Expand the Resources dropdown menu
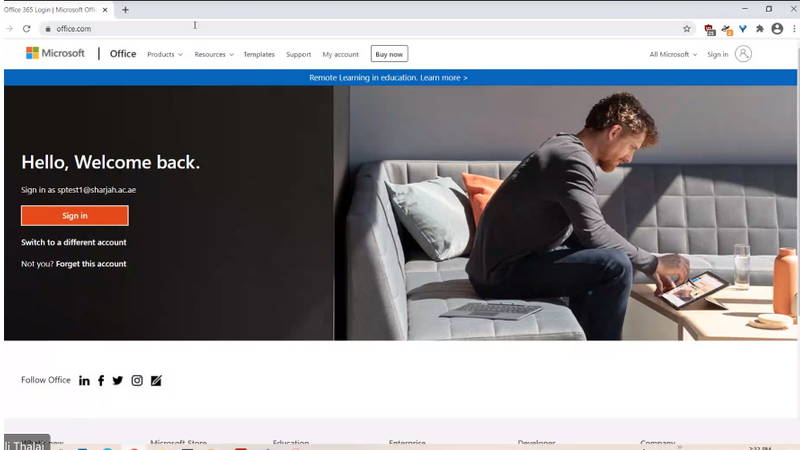The height and width of the screenshot is (450, 800). pos(214,54)
